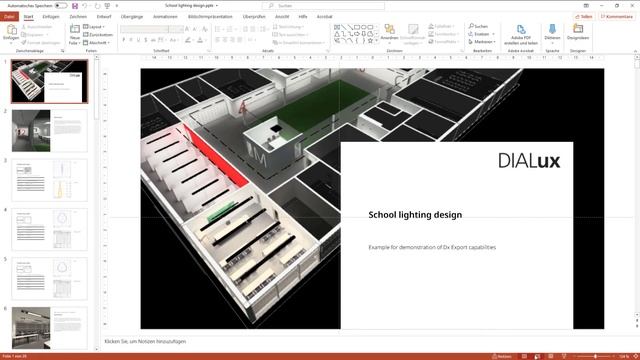This screenshot has height=360, width=640.
Task: Click the Redo arrow icon
Action: coord(97,6)
